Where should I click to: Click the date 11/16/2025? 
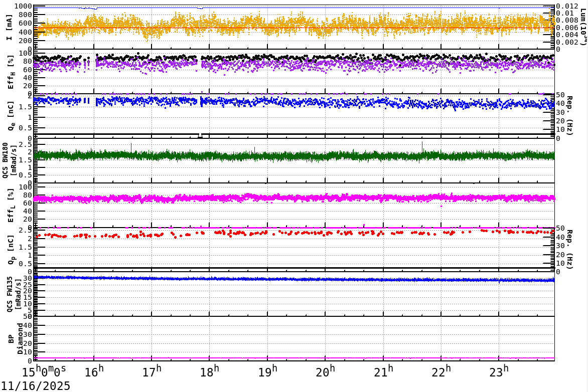pyautogui.click(x=35, y=386)
